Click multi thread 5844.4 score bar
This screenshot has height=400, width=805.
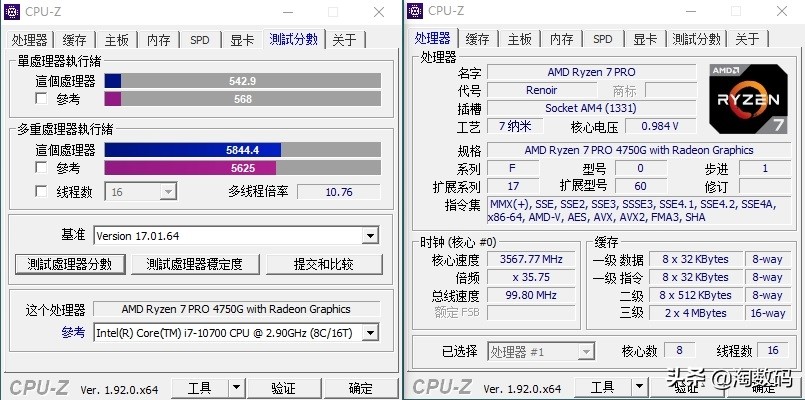[x=243, y=150]
